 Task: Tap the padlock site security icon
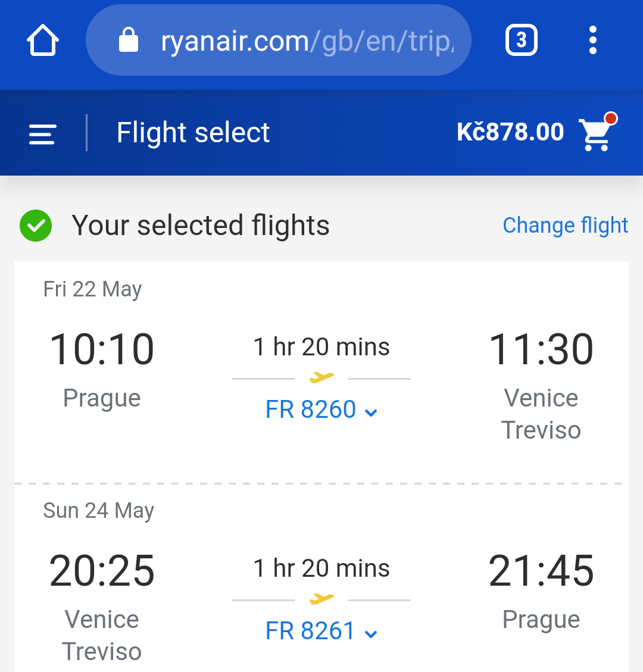(128, 40)
